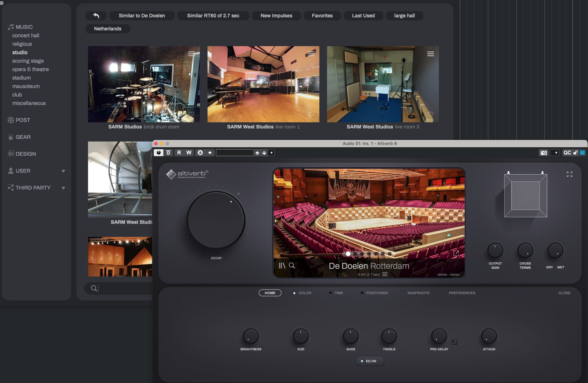This screenshot has width=588, height=383.
Task: Open the De Doelen impulse info menu icon
Action: click(x=385, y=274)
